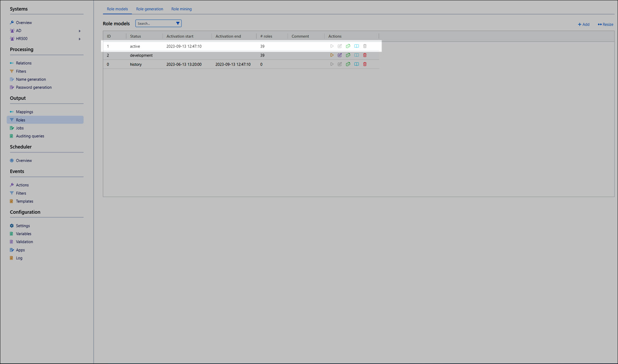Go to Auditing queries in sidebar
The width and height of the screenshot is (618, 364).
(30, 136)
